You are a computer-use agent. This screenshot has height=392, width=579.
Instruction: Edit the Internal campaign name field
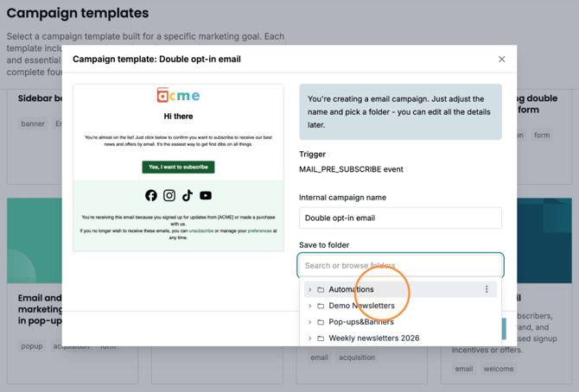click(400, 218)
